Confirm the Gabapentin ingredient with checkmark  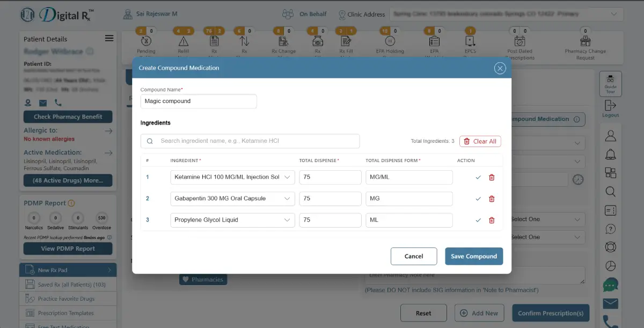coord(478,199)
